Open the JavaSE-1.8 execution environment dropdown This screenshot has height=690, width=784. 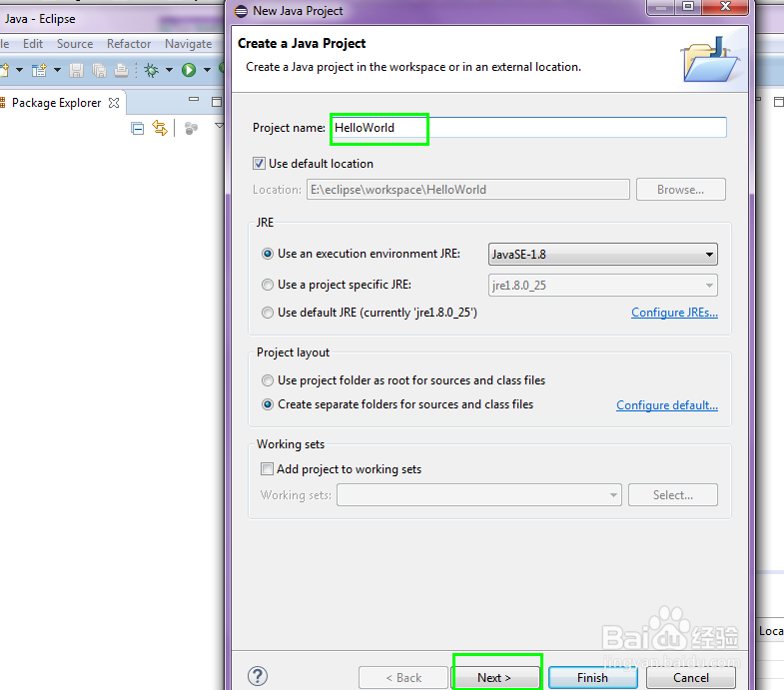(x=602, y=254)
